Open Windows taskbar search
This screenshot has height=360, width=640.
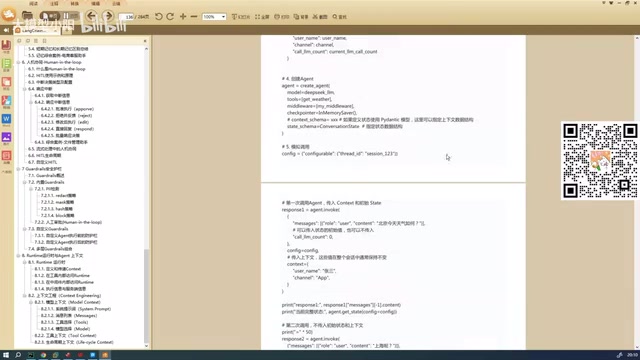(x=18, y=355)
